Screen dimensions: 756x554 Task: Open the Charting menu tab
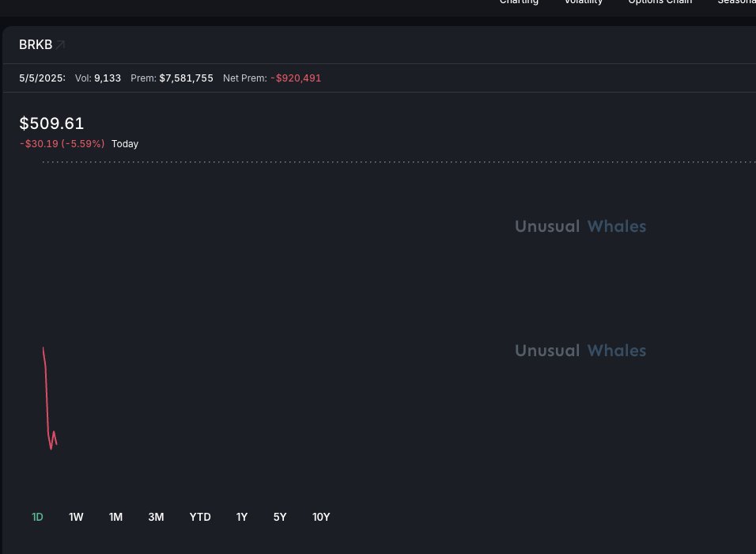(519, 2)
